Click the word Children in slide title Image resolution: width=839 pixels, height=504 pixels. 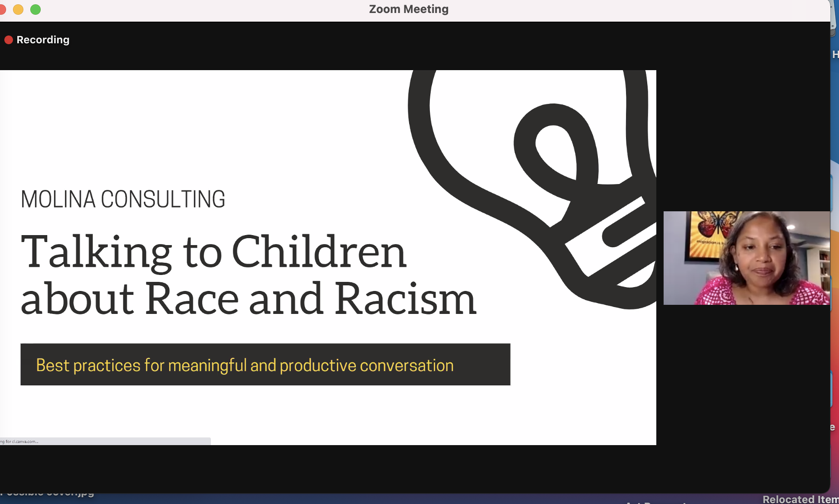pyautogui.click(x=319, y=252)
